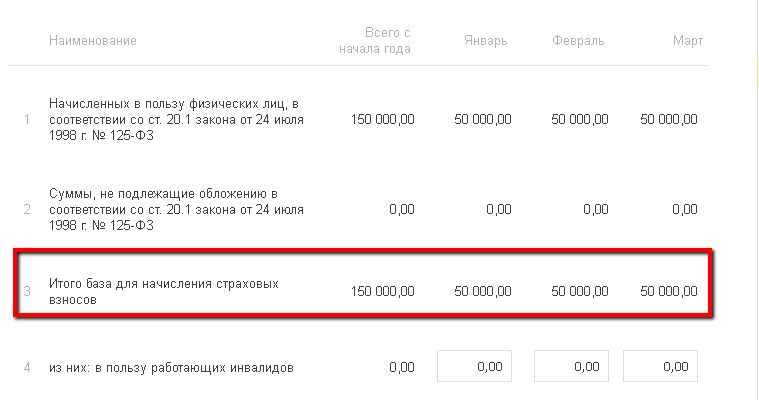Click the March 0,00 value in row 2
Viewport: 759px width, 400px height.
tap(684, 209)
